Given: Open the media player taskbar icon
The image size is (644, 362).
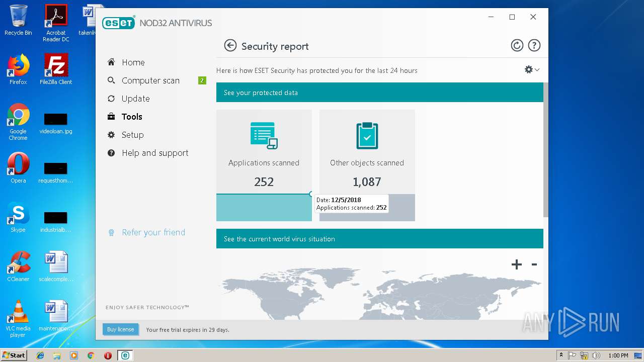Looking at the screenshot, I should (x=74, y=355).
